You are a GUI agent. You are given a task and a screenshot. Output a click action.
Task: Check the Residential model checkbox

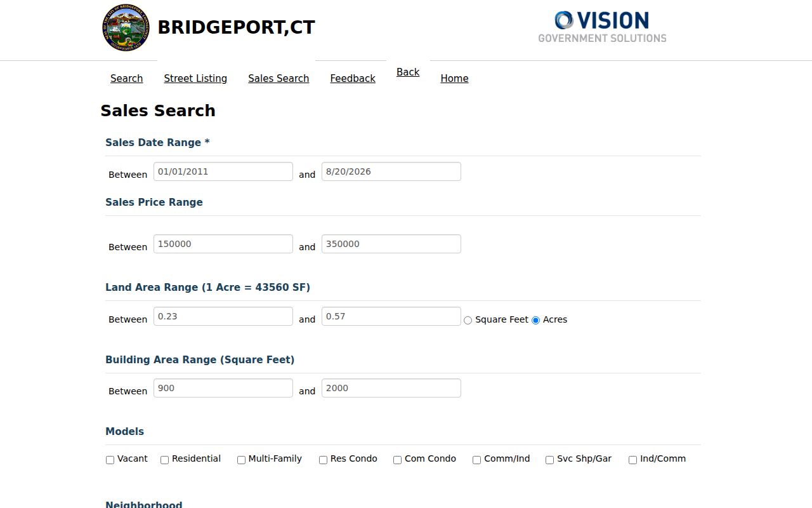click(165, 460)
